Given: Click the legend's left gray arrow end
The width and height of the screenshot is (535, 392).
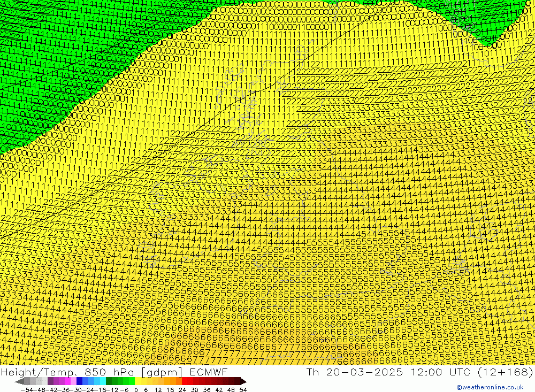Looking at the screenshot, I should tap(19, 381).
